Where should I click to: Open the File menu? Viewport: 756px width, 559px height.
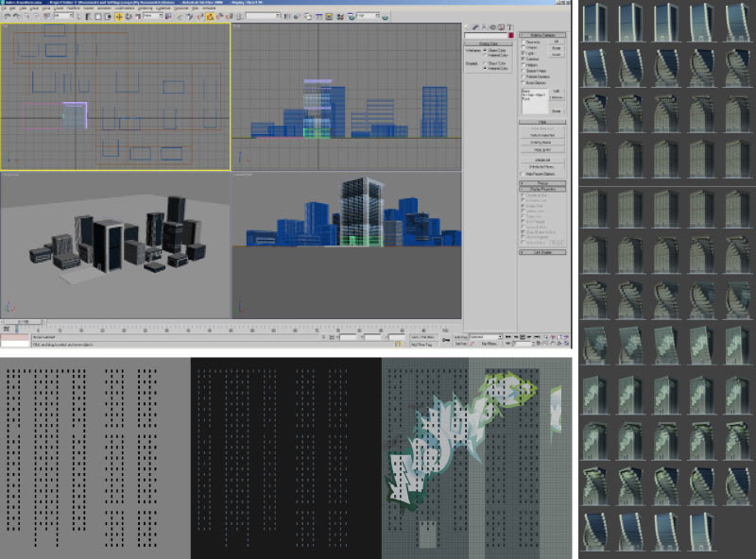tap(5, 8)
